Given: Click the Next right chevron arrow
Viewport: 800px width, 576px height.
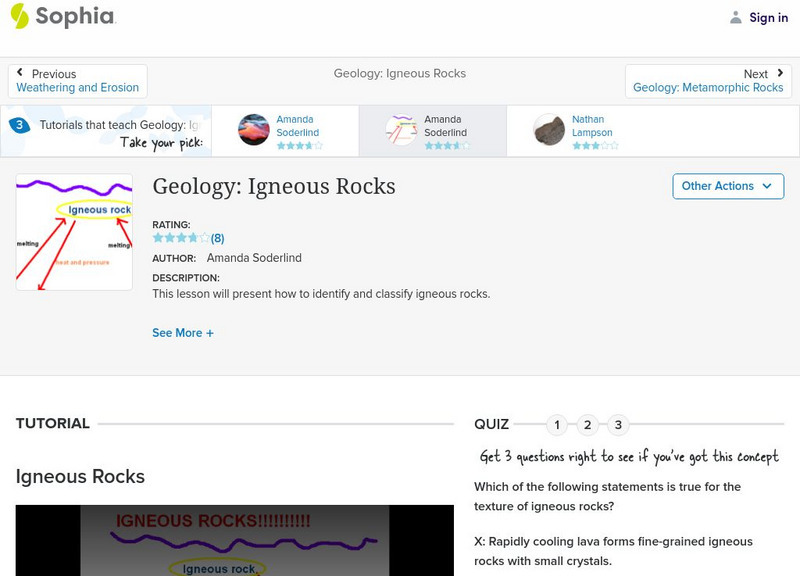Looking at the screenshot, I should coord(779,72).
